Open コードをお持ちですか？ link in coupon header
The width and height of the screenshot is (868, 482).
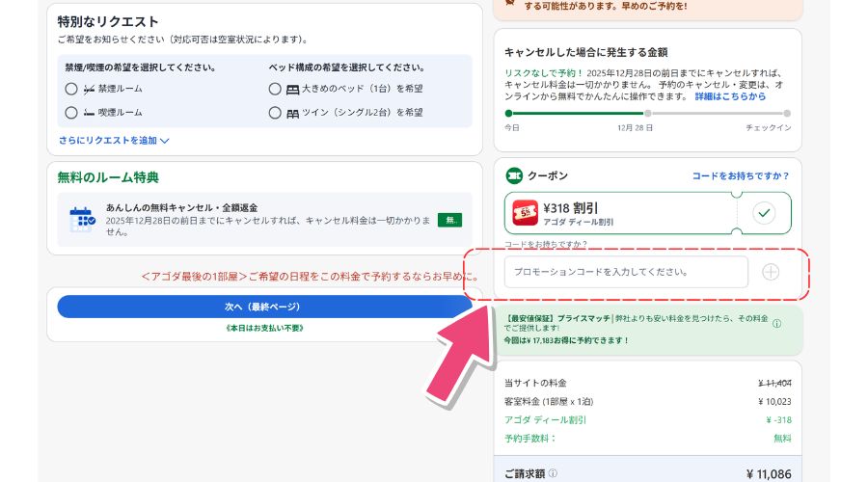[x=741, y=175]
